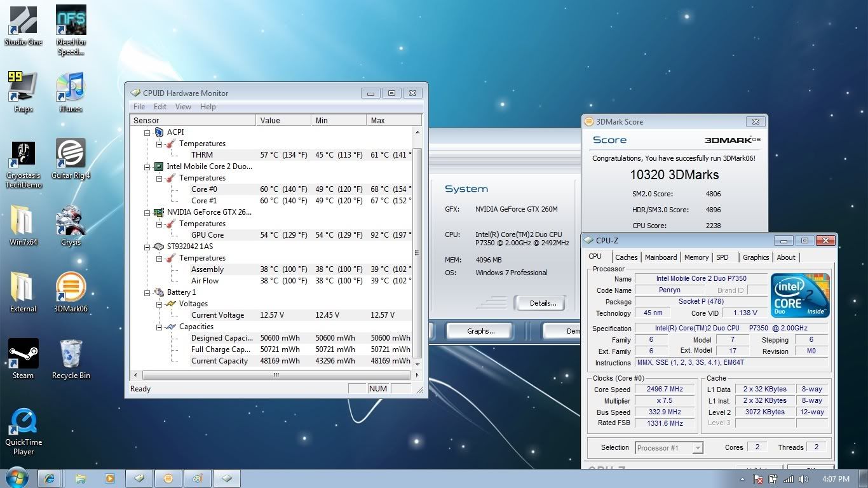The image size is (868, 488).
Task: Click the Sensor column header
Action: 193,120
